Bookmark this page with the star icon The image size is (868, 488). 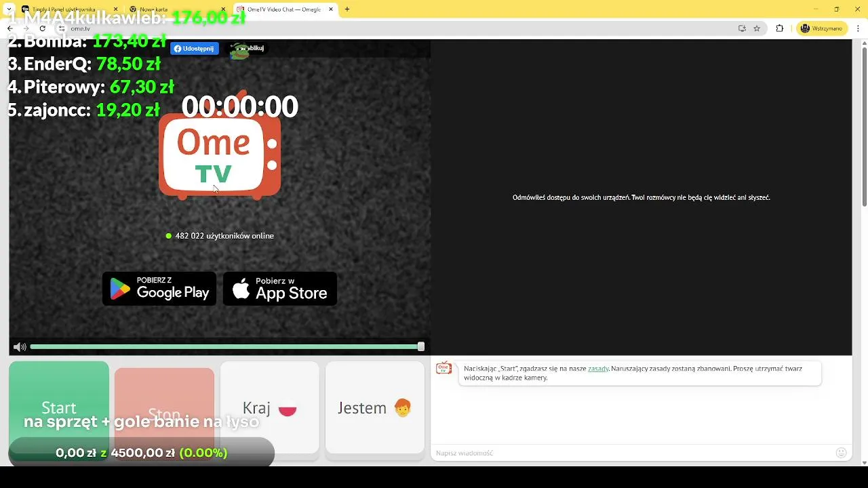coord(757,28)
